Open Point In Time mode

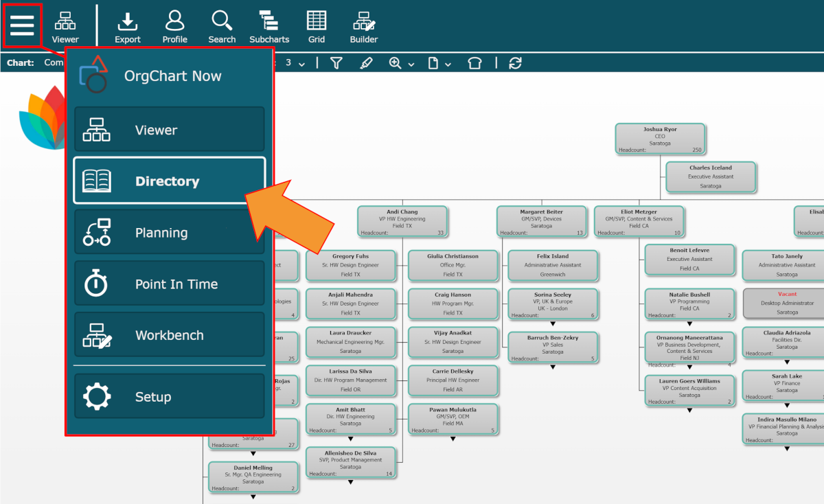pyautogui.click(x=169, y=284)
